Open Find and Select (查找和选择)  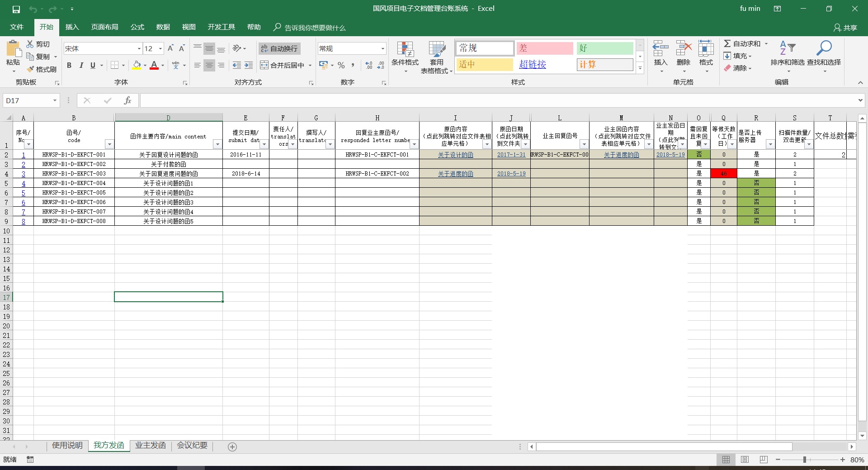(x=824, y=57)
